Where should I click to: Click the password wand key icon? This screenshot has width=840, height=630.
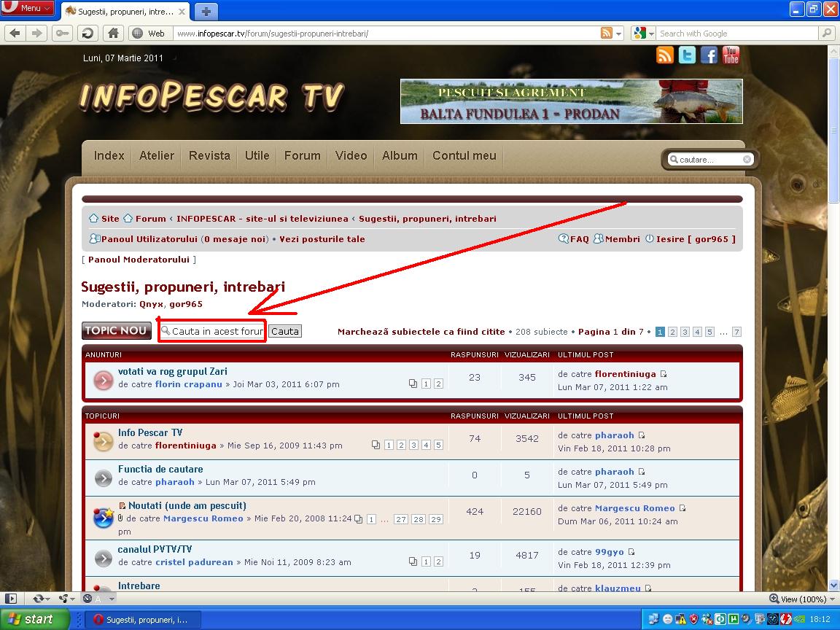pos(62,33)
